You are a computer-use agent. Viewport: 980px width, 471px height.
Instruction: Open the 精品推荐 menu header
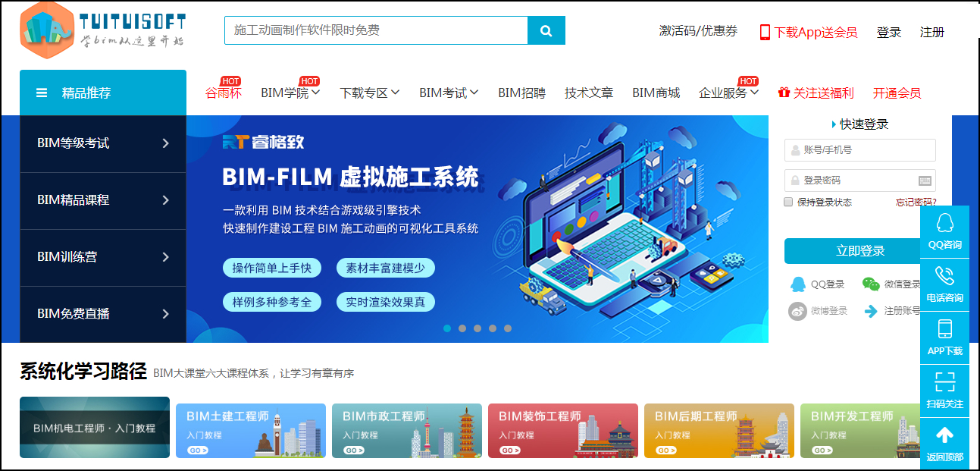coord(103,93)
